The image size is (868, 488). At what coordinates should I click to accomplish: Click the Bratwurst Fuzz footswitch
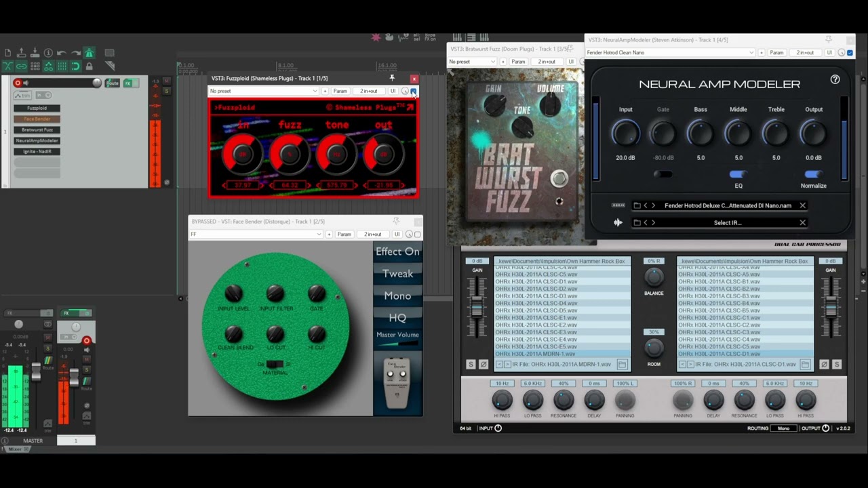click(x=559, y=179)
